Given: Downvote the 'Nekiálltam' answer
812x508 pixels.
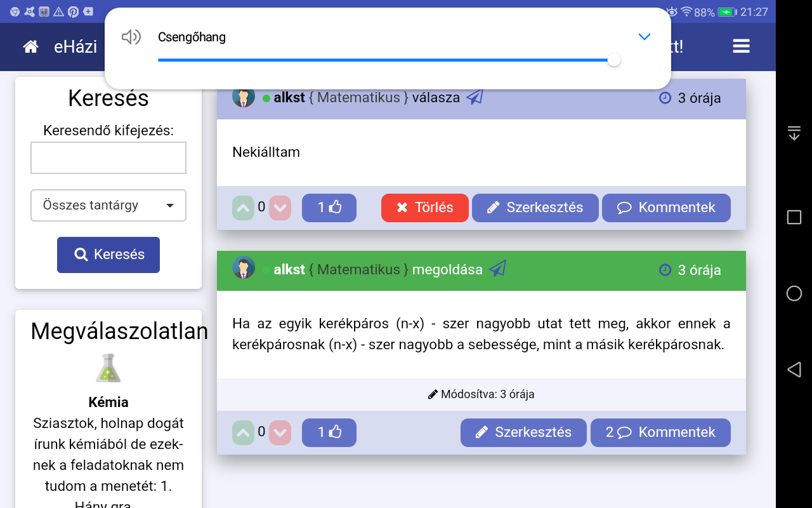Looking at the screenshot, I should coord(280,208).
